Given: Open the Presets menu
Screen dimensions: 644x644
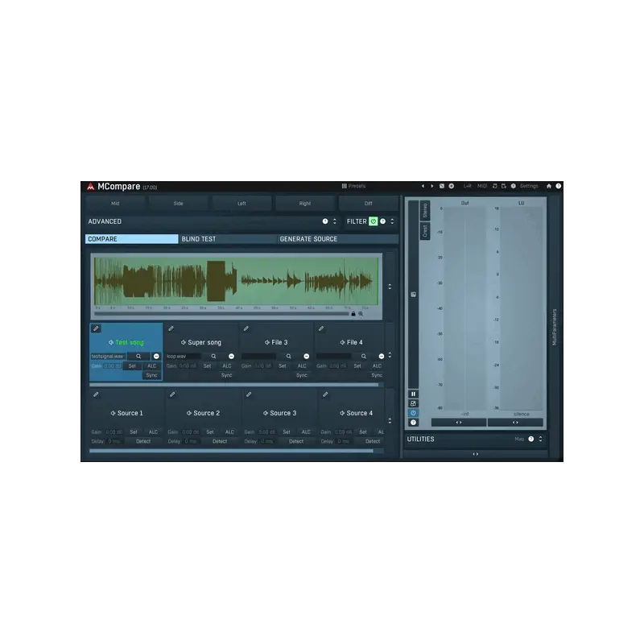Looking at the screenshot, I should [x=353, y=186].
